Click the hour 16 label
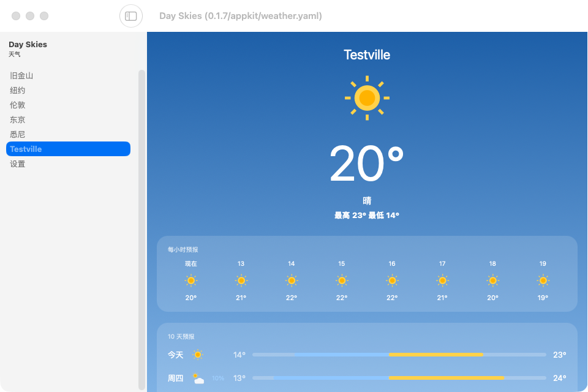588x392 pixels. 392,264
